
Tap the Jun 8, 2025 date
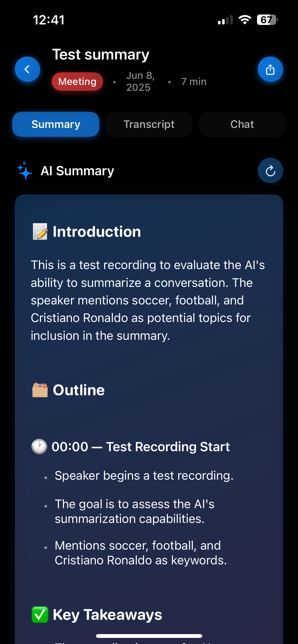(x=140, y=81)
